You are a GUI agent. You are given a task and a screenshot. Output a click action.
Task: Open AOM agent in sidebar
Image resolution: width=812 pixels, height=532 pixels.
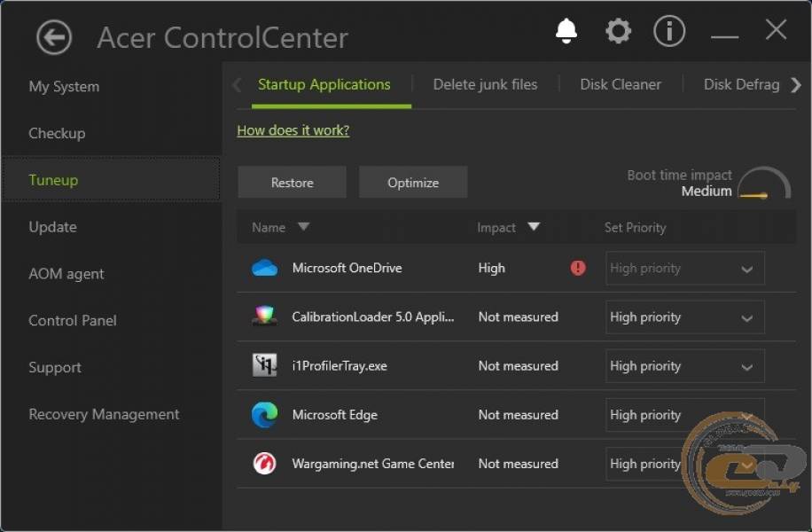point(66,273)
